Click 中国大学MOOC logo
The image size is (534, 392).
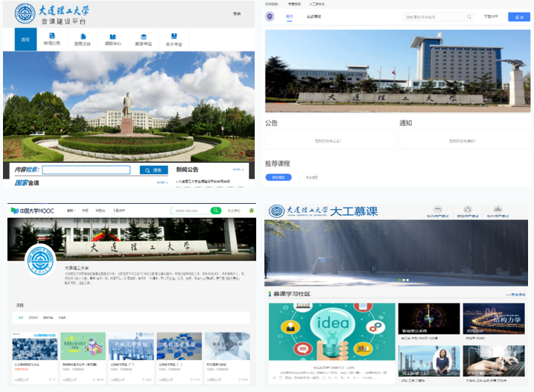coord(32,211)
